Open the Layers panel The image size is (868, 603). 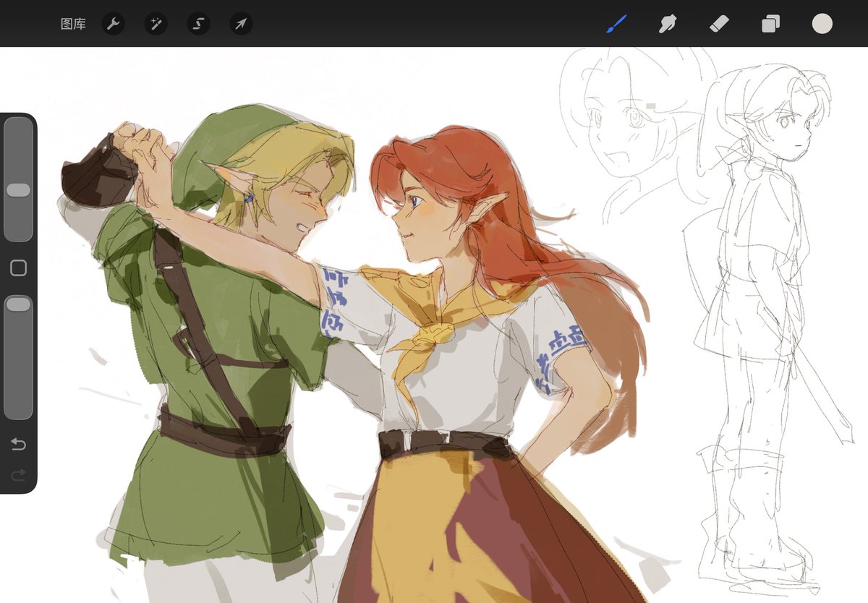point(770,24)
